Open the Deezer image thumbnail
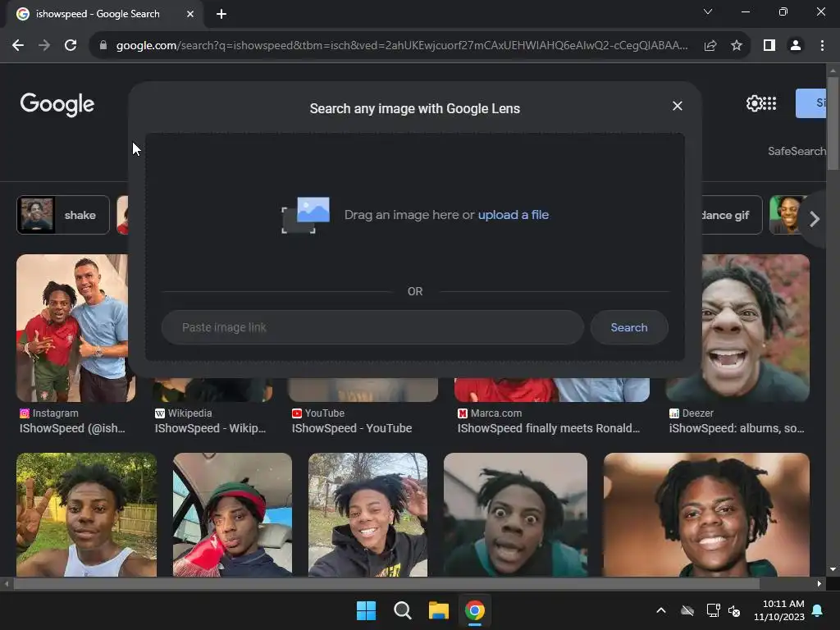This screenshot has width=840, height=630. 756,328
